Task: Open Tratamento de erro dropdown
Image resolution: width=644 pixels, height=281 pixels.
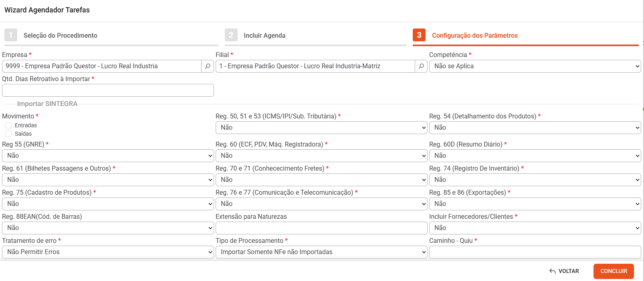Action: pos(108,252)
